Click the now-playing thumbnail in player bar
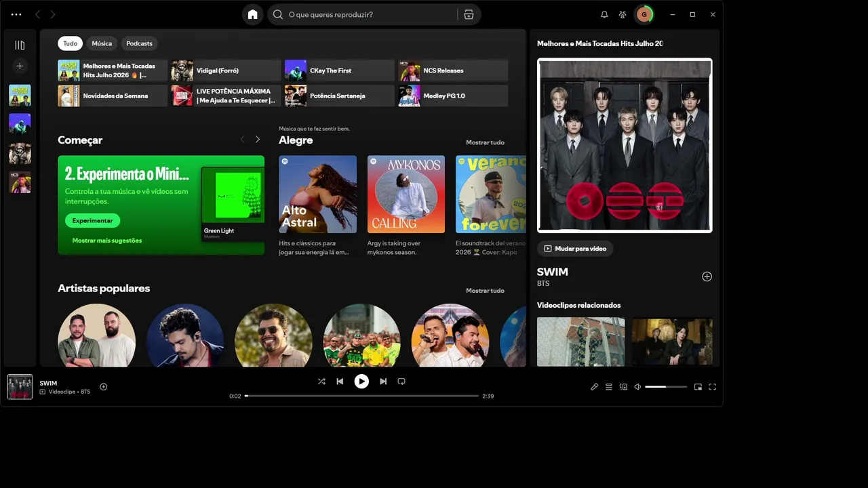 (x=20, y=387)
